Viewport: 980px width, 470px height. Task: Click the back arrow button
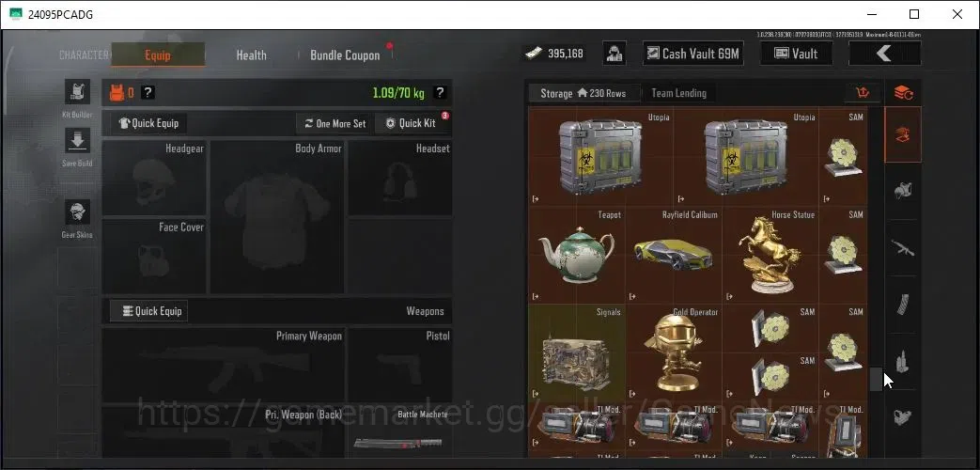[x=884, y=54]
